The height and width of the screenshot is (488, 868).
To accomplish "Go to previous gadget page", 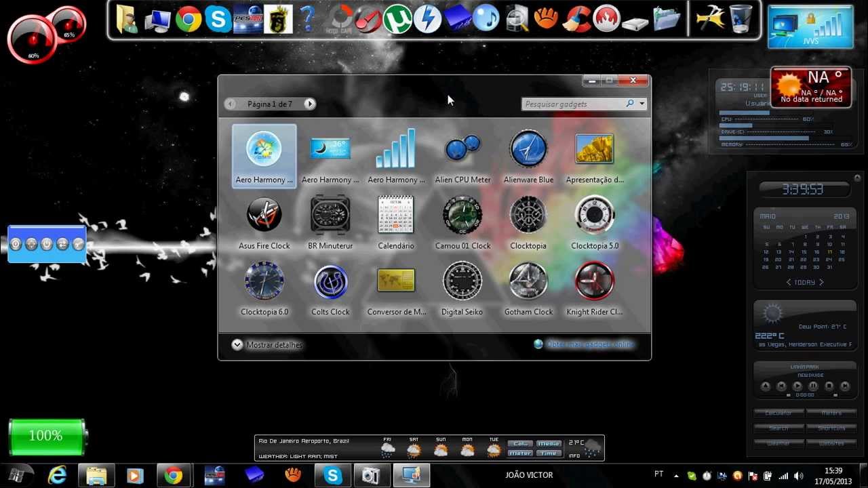I will tap(231, 104).
